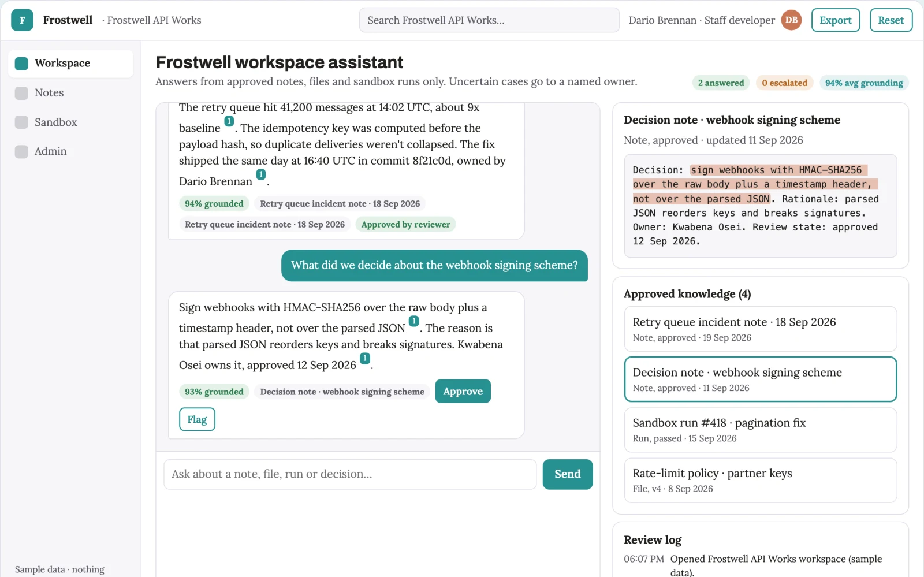
Task: Open citation 1 after 'about 9x baseline'
Action: pyautogui.click(x=229, y=121)
